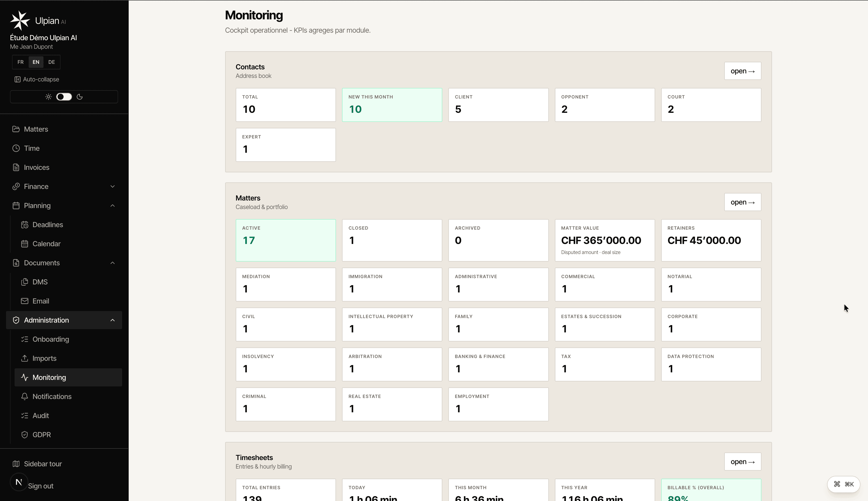The image size is (868, 501).
Task: Click the 'Me Jean Dupont' user name
Action: (31, 47)
